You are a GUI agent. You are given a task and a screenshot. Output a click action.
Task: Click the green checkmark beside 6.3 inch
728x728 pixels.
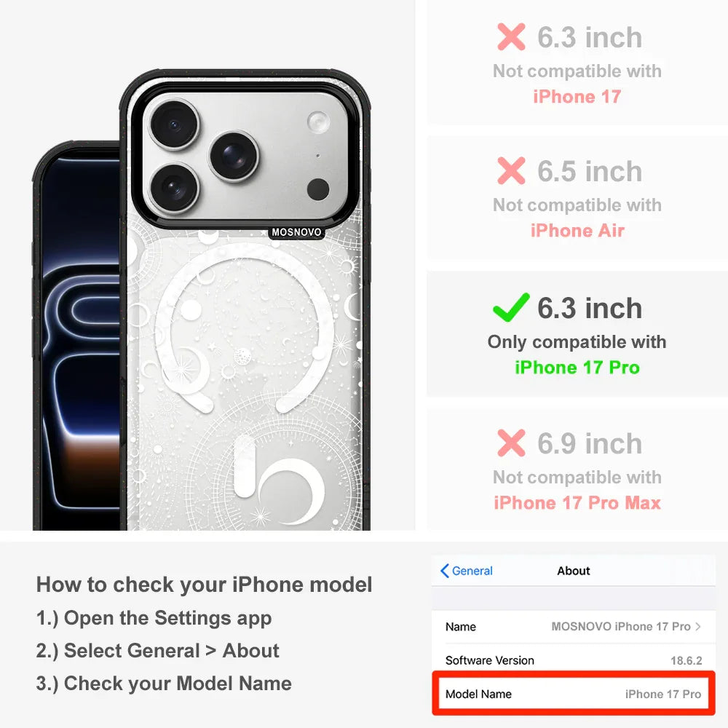511,307
